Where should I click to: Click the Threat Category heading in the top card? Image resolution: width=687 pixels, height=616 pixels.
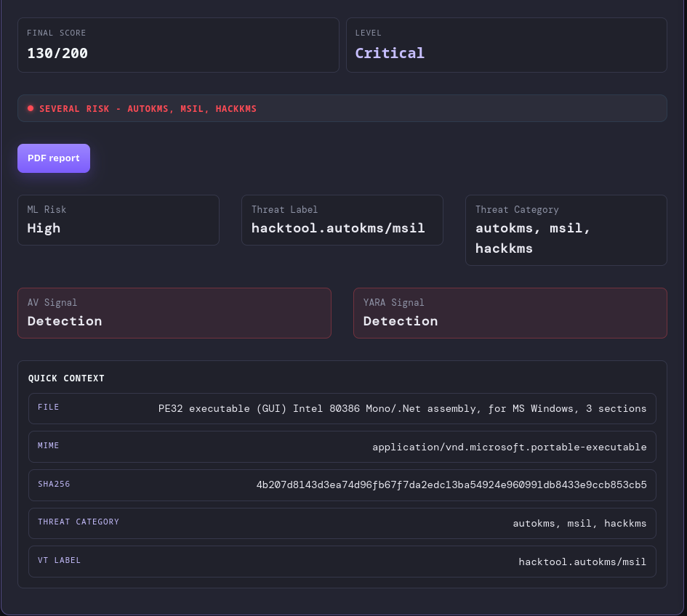[517, 210]
